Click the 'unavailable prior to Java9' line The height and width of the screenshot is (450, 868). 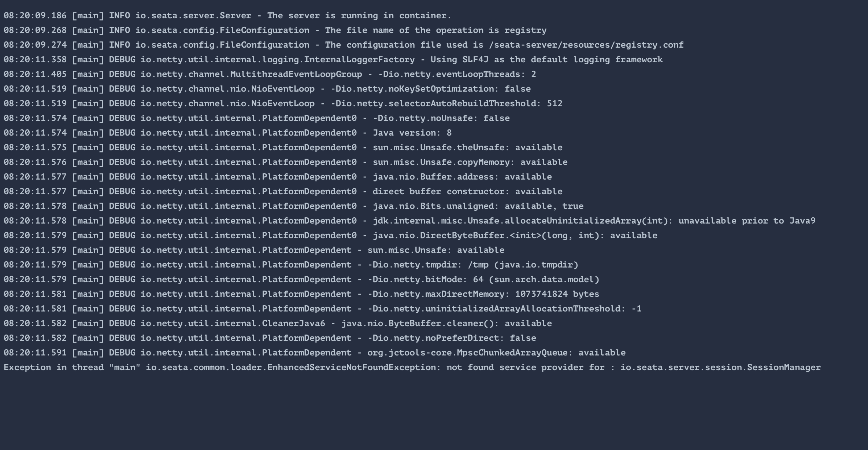(409, 221)
